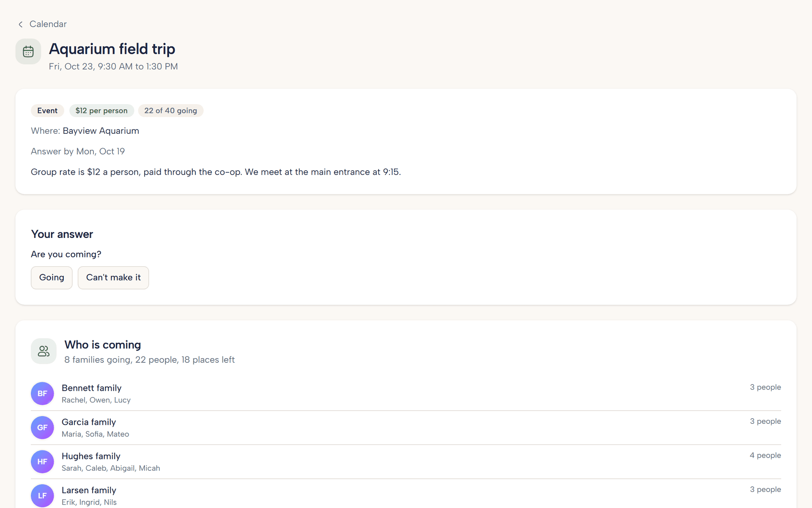Click the Bayview Aquarium location text
812x508 pixels.
click(101, 131)
